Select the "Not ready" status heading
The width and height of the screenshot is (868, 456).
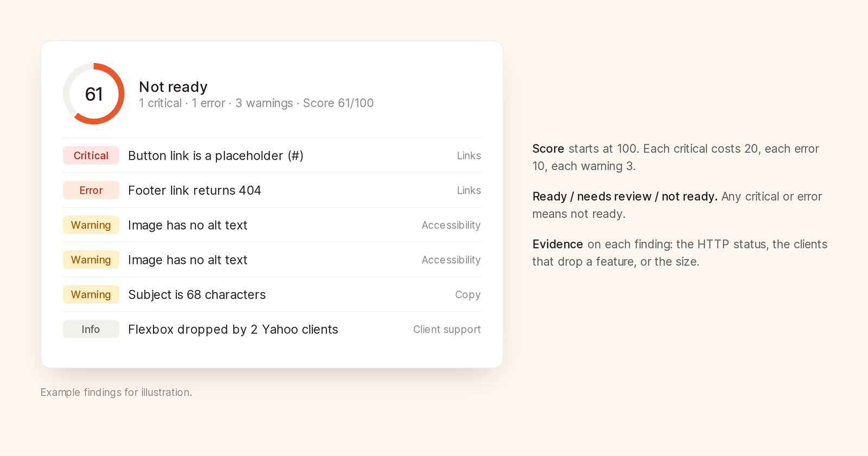point(173,87)
